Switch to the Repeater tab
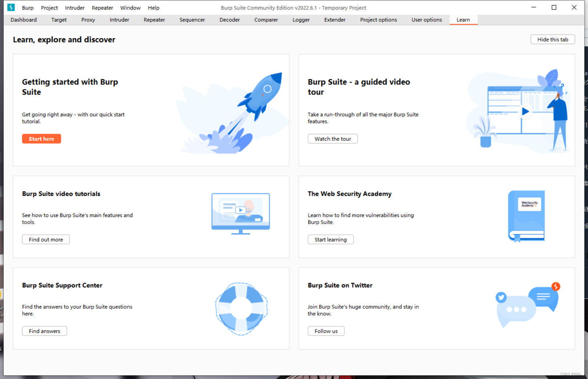The width and height of the screenshot is (588, 379). 154,20
